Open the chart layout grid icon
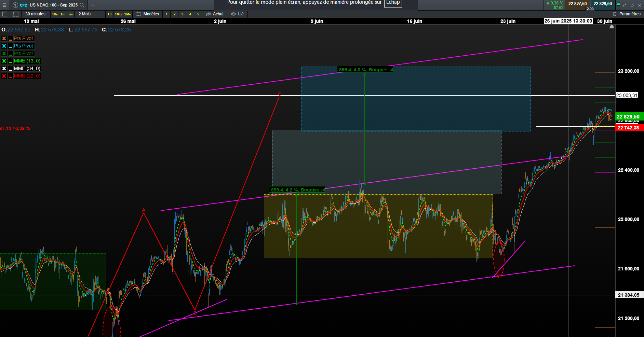644x337 pixels. (16, 14)
